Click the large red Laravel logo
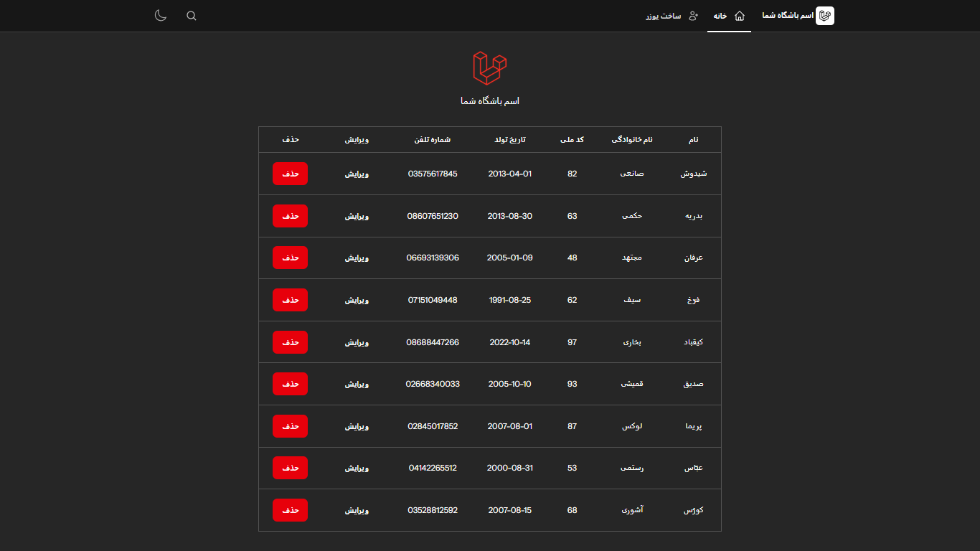 490,69
